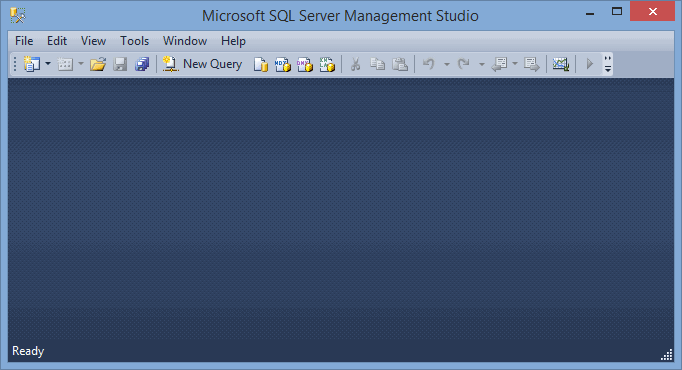The height and width of the screenshot is (370, 682).
Task: Open the Help menu
Action: [233, 41]
